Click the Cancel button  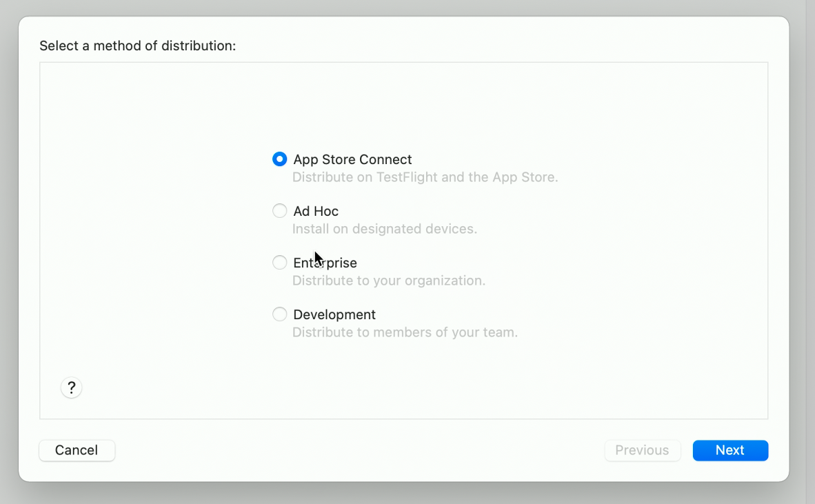(77, 450)
